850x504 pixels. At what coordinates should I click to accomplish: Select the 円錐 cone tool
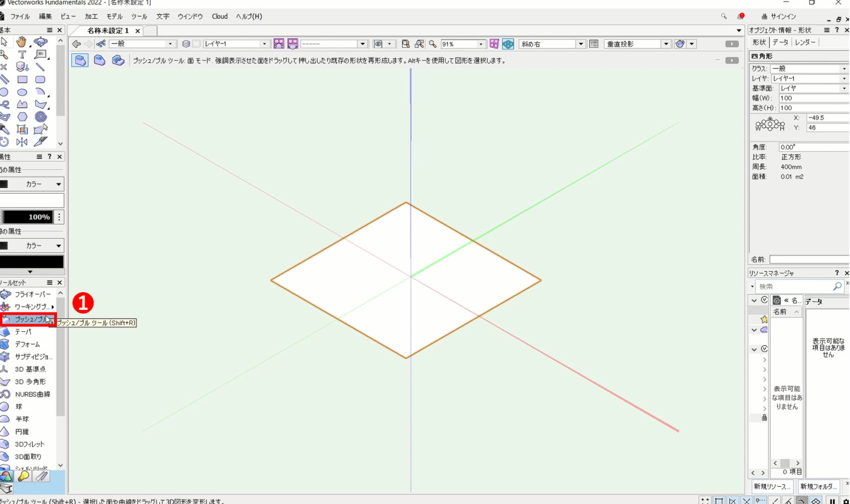coord(22,432)
